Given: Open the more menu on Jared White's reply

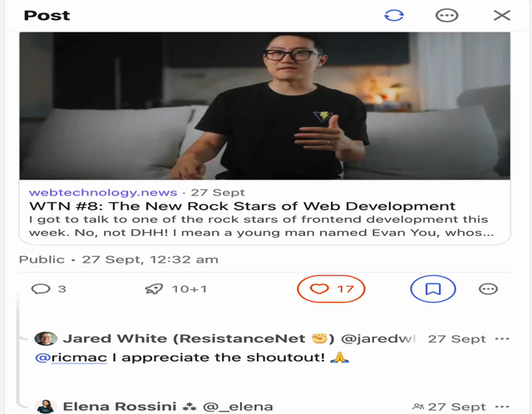Looking at the screenshot, I should 502,338.
